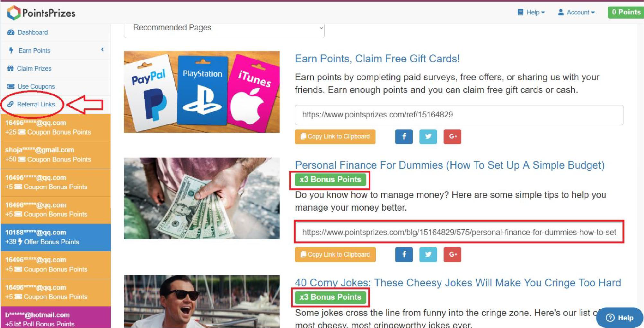Click x3 Bonus Points badge under Personal Finance
Image resolution: width=644 pixels, height=328 pixels.
coord(330,180)
